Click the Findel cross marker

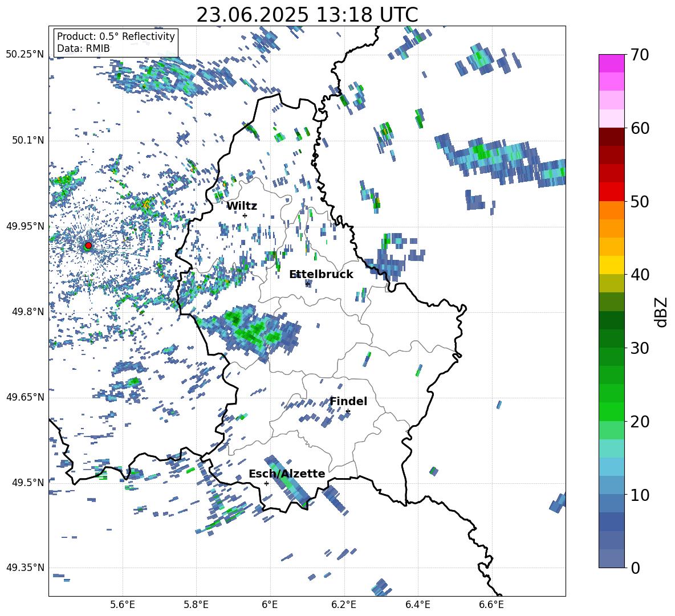click(x=348, y=411)
